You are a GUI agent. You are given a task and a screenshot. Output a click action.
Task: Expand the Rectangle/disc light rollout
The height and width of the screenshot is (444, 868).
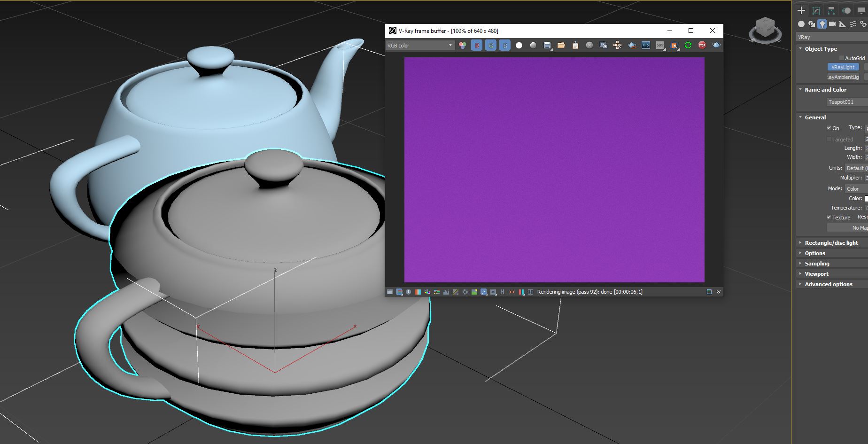click(x=832, y=243)
